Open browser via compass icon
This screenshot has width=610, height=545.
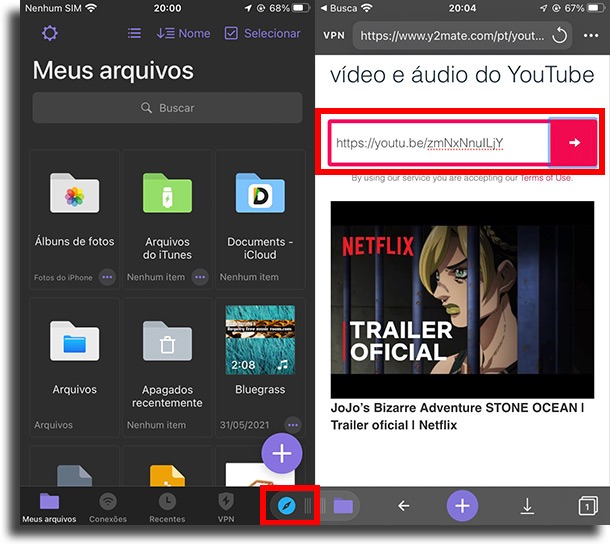[287, 506]
